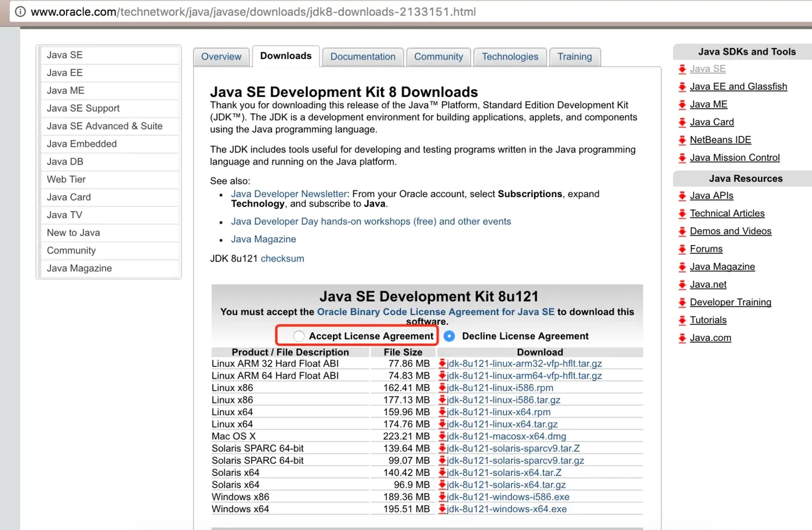
Task: Click the site info icon in address bar
Action: (20, 12)
